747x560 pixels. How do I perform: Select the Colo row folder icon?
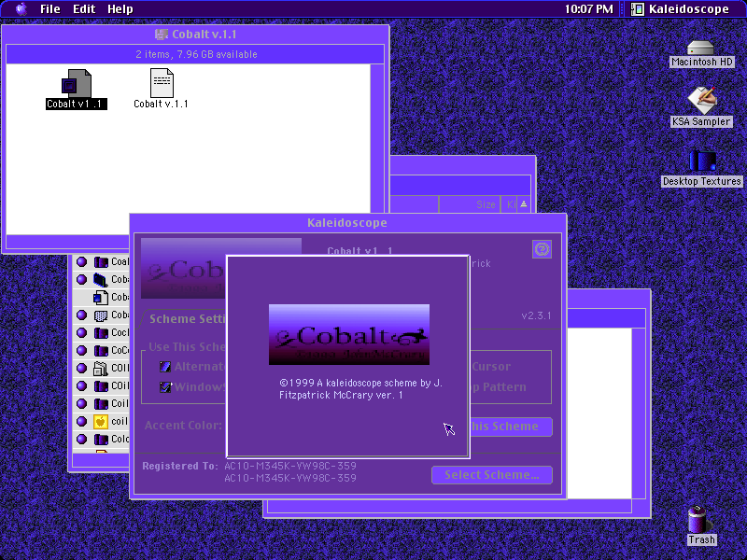click(x=101, y=439)
